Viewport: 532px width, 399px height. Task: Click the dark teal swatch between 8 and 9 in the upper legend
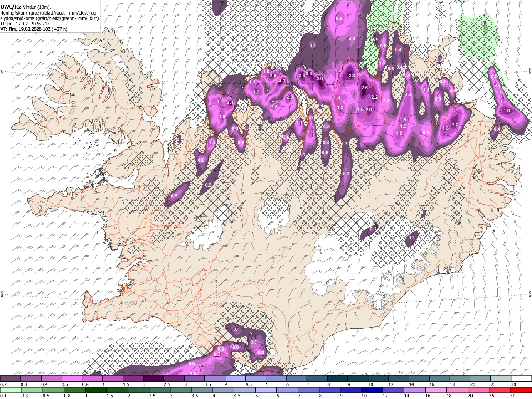337,378
